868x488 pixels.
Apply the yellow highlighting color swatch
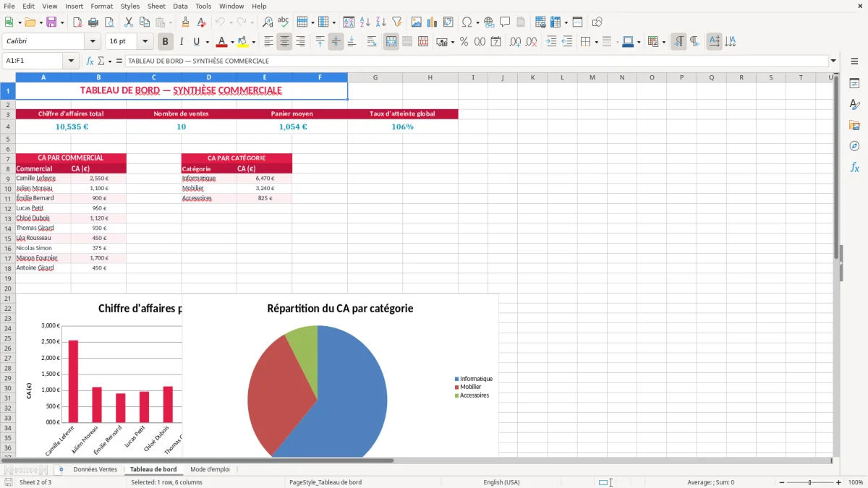(x=243, y=42)
